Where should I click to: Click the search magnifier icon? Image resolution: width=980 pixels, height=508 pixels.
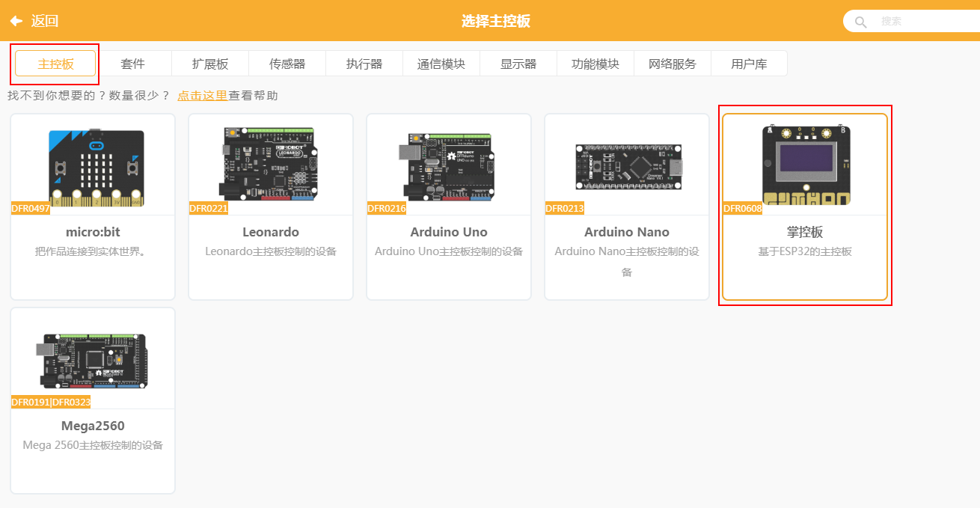click(861, 22)
